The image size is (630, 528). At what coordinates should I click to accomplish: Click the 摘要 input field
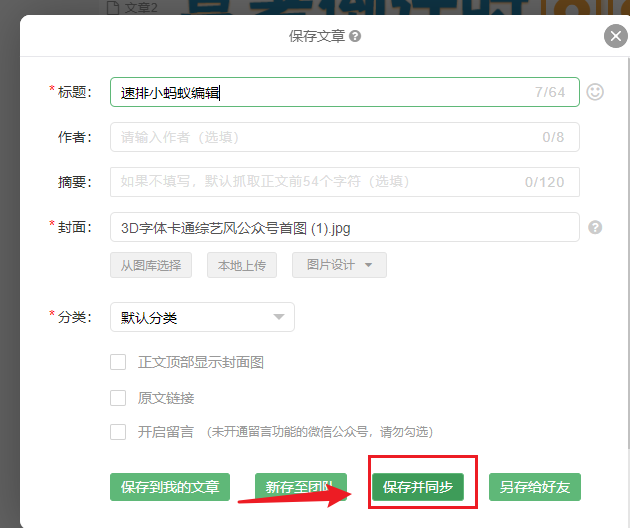345,182
